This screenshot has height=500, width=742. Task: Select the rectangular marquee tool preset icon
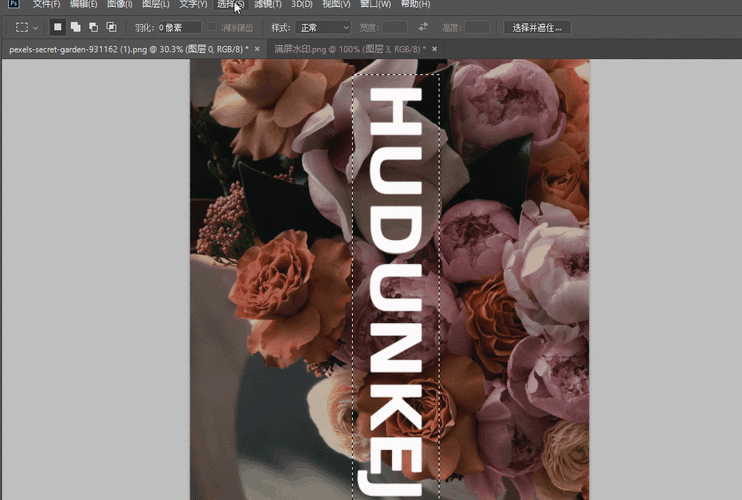point(22,27)
